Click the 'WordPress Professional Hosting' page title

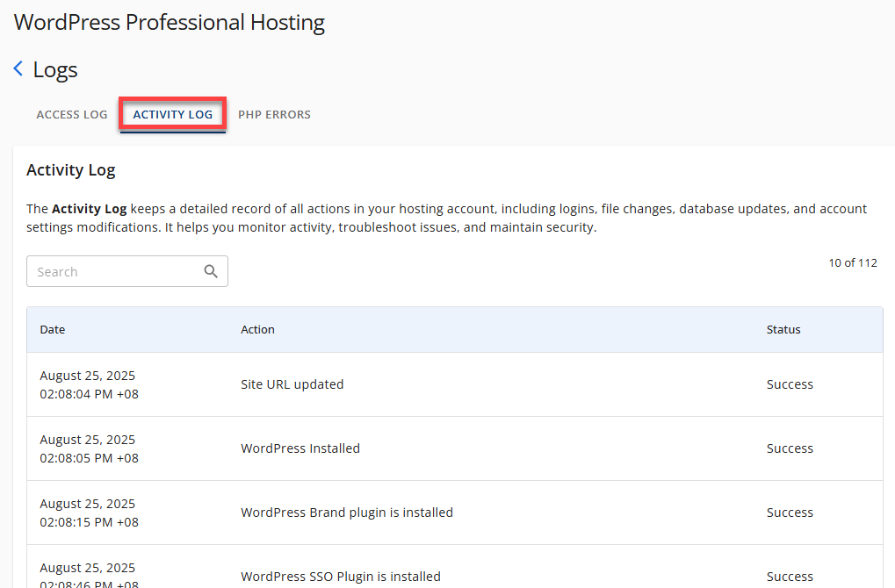point(170,22)
